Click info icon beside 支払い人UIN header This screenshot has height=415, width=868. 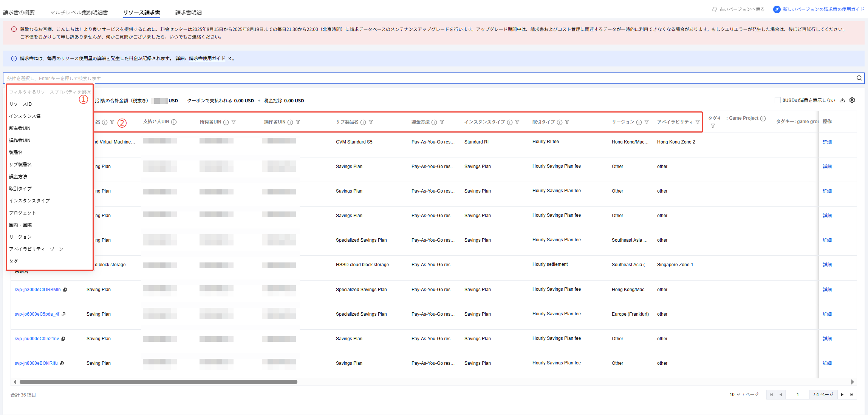(174, 122)
